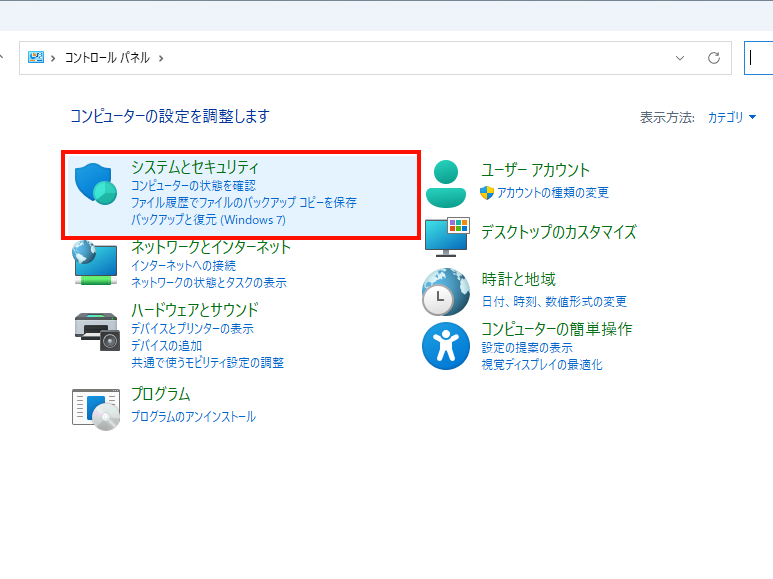
Task: Open アカウントの種類の変更 link
Action: (553, 192)
